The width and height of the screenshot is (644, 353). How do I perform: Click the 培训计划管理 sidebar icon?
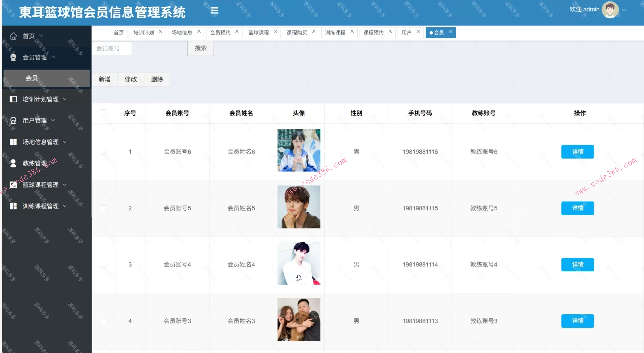[x=13, y=99]
